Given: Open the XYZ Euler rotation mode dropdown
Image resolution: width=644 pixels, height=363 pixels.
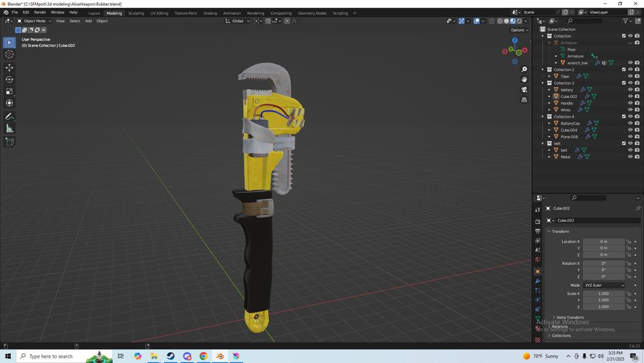Looking at the screenshot, I should 604,285.
